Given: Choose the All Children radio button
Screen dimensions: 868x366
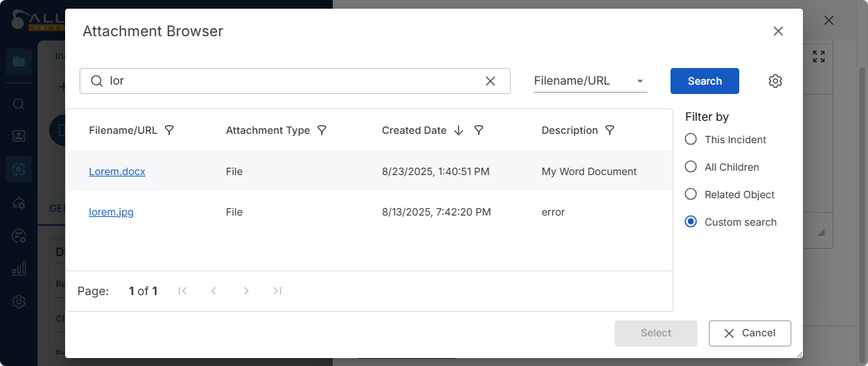Looking at the screenshot, I should click(x=691, y=167).
